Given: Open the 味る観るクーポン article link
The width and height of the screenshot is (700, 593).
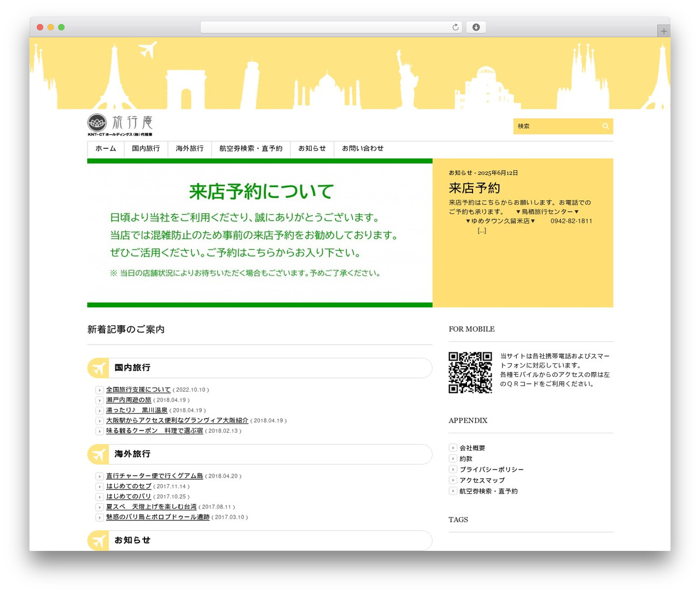Looking at the screenshot, I should coord(154,431).
